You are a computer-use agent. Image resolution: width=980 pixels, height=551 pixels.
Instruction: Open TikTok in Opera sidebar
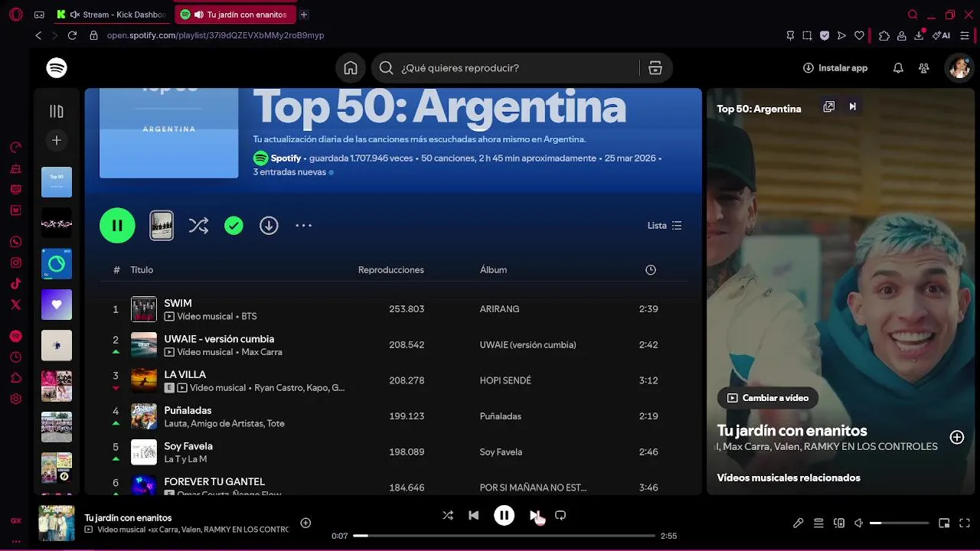point(16,283)
